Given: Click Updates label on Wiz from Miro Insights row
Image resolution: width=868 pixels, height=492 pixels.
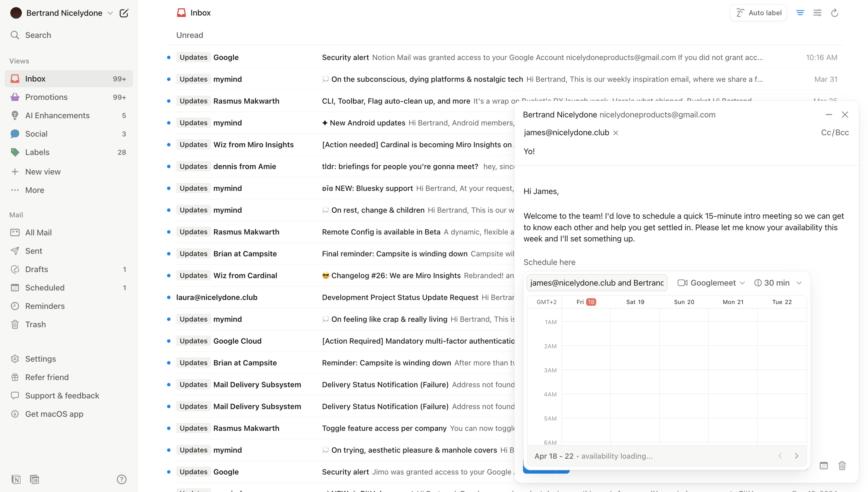Looking at the screenshot, I should tap(193, 145).
